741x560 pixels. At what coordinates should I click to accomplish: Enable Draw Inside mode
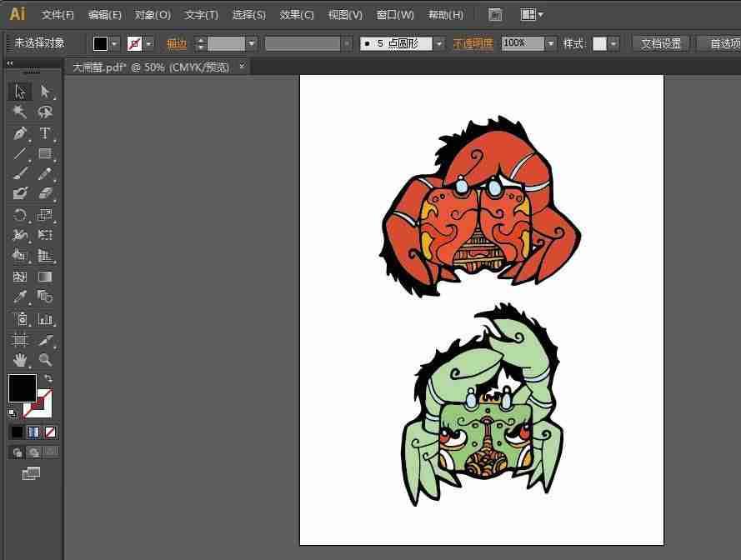[51, 452]
